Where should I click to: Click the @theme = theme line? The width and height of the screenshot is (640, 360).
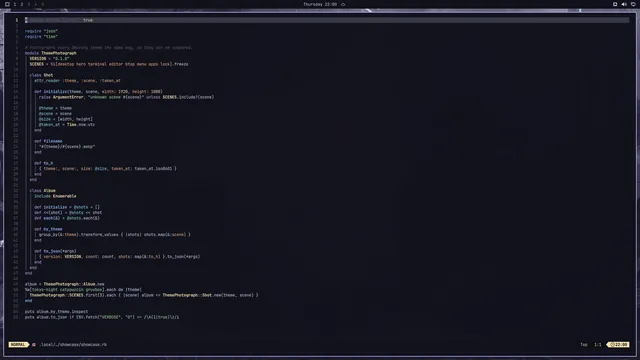[55, 108]
